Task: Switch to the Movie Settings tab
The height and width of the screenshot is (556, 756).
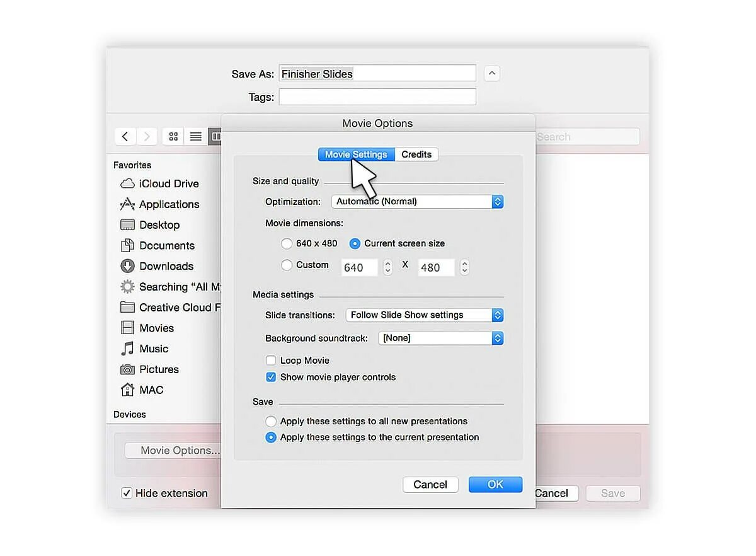Action: (x=356, y=154)
